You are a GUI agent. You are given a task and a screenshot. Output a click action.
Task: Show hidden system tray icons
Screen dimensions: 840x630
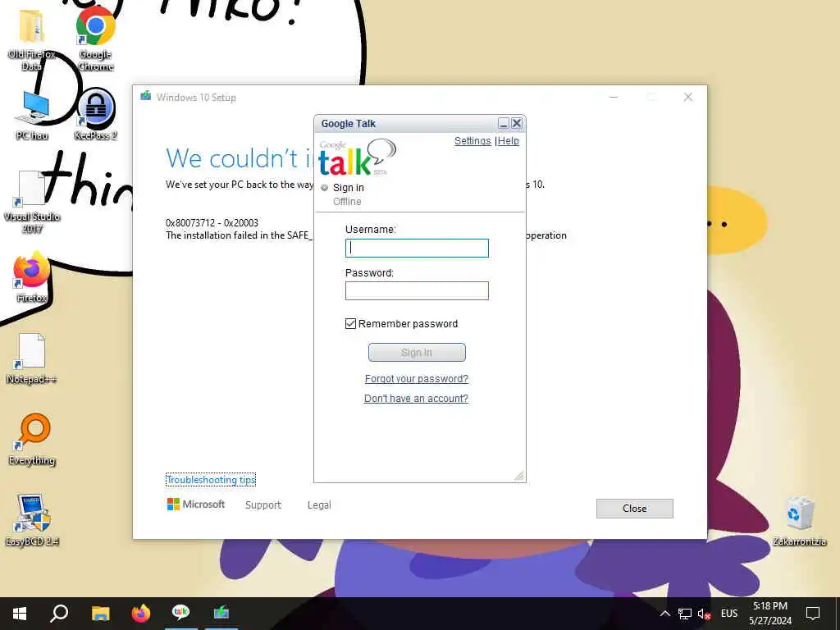pos(664,614)
